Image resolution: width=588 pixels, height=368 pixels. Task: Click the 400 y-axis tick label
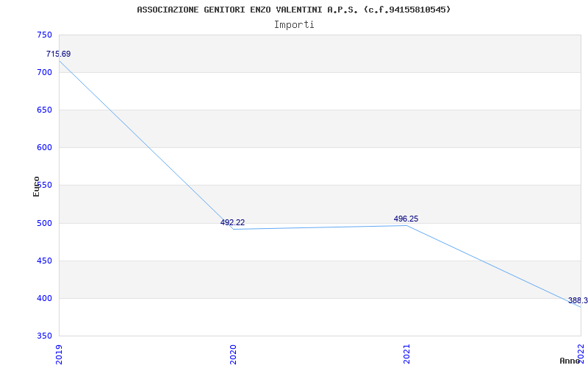point(44,298)
